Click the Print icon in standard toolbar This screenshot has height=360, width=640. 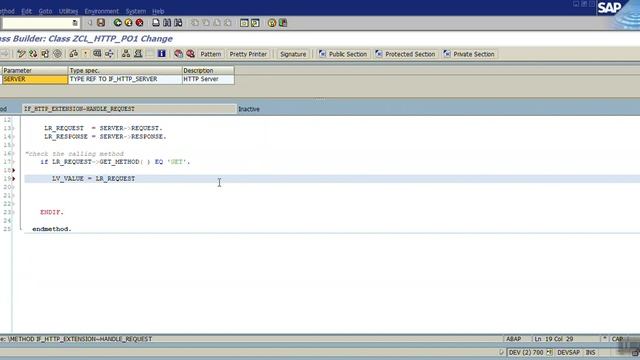156,23
